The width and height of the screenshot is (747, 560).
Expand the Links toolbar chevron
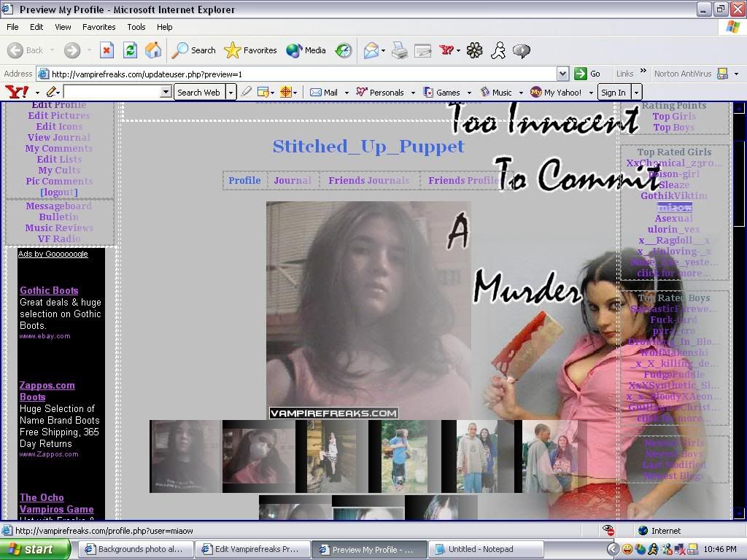pos(643,71)
